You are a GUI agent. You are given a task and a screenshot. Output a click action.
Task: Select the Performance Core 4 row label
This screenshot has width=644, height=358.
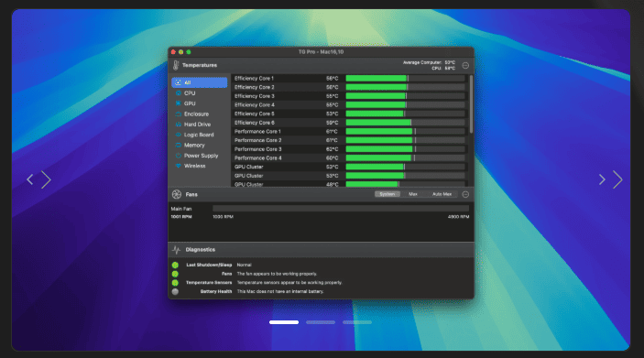(258, 158)
